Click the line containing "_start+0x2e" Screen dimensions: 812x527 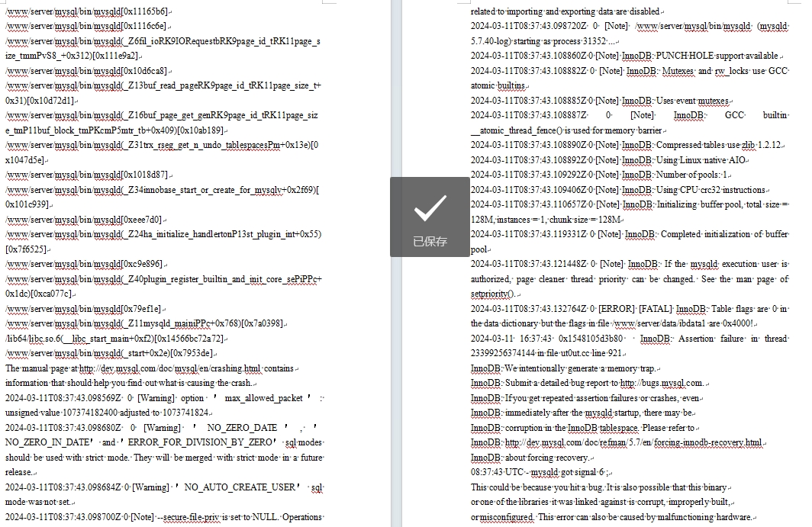109,353
